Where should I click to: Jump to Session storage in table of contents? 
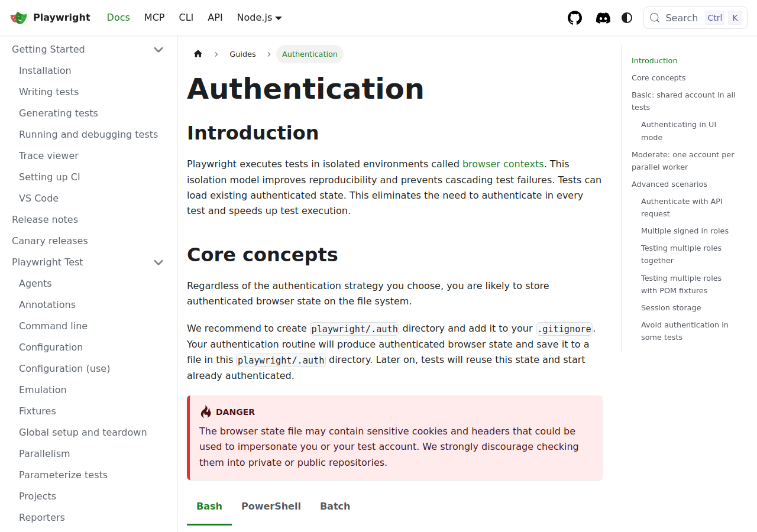(x=671, y=308)
